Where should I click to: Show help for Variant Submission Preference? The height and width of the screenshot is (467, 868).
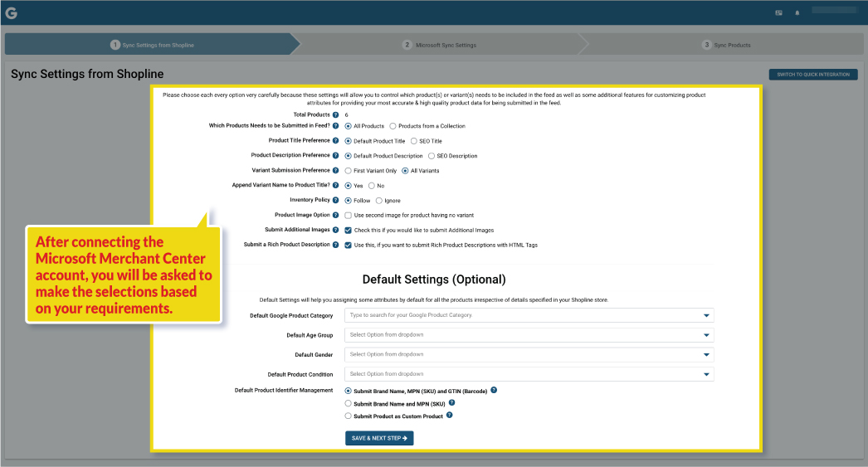pyautogui.click(x=335, y=170)
